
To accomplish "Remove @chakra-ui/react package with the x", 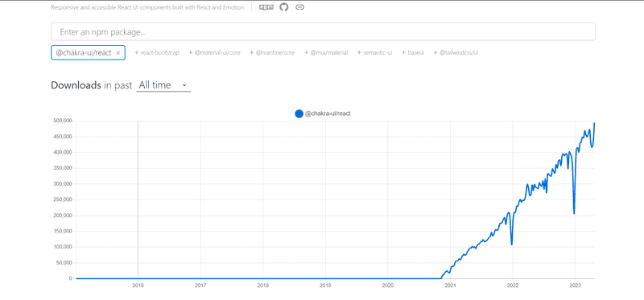I will [x=118, y=53].
